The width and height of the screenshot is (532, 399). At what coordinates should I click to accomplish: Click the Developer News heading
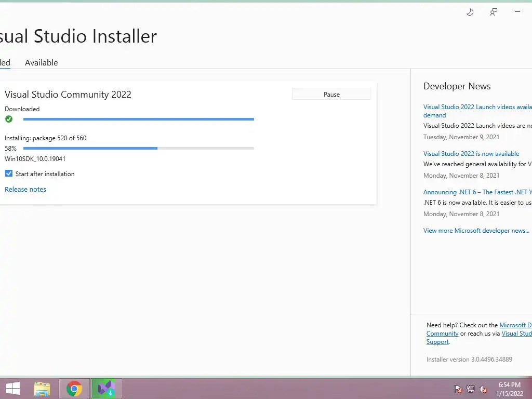coord(457,86)
